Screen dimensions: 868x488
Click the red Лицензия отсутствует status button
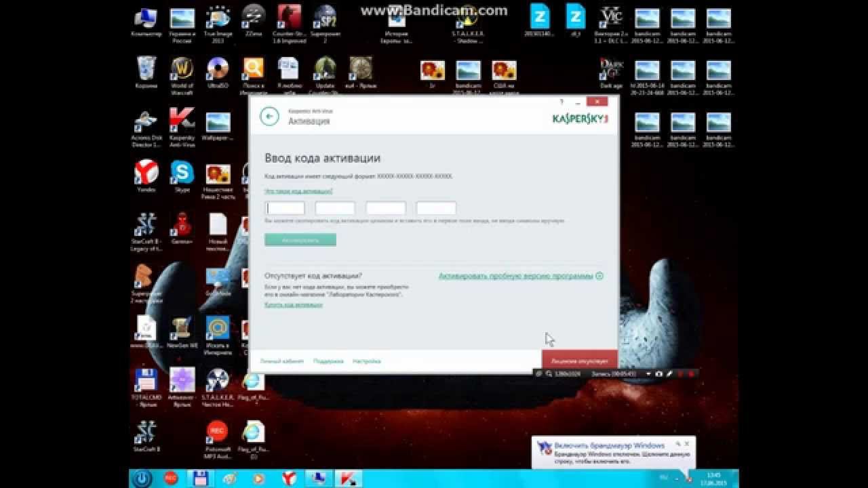click(x=580, y=361)
